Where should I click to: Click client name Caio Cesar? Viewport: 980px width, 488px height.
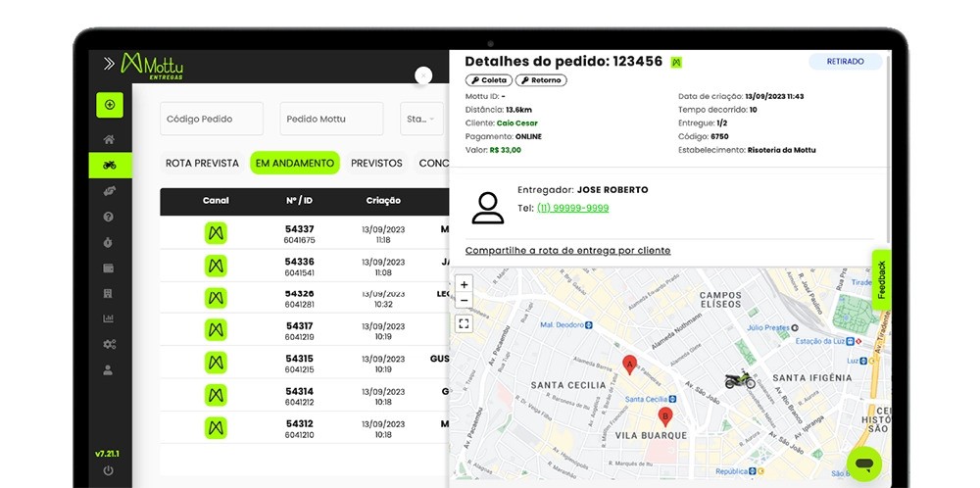516,123
